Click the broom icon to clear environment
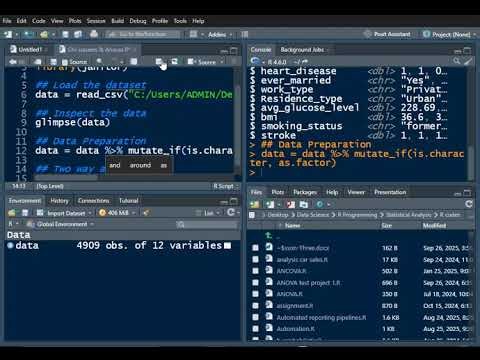The width and height of the screenshot is (480, 360). pyautogui.click(x=146, y=213)
